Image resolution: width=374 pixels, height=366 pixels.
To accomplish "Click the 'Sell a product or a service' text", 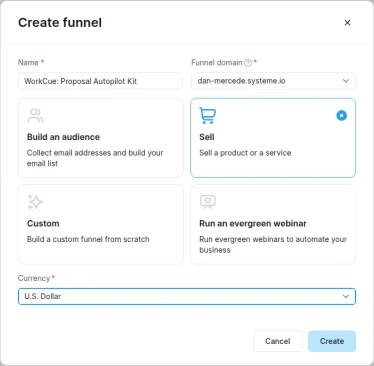I will coord(245,153).
